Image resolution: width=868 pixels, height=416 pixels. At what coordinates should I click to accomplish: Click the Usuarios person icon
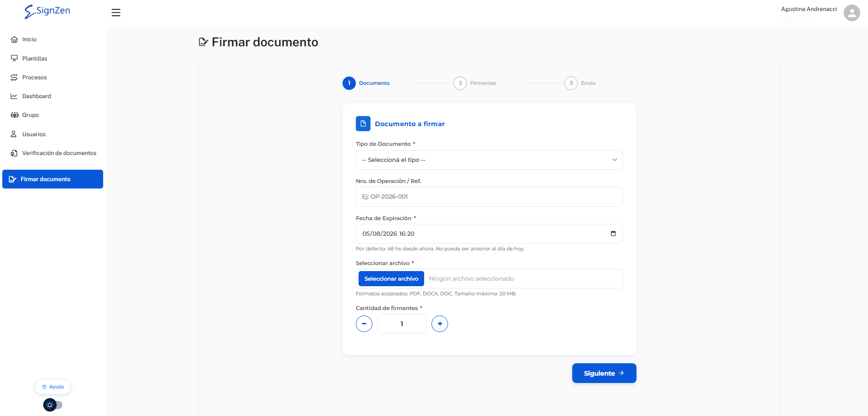(14, 134)
